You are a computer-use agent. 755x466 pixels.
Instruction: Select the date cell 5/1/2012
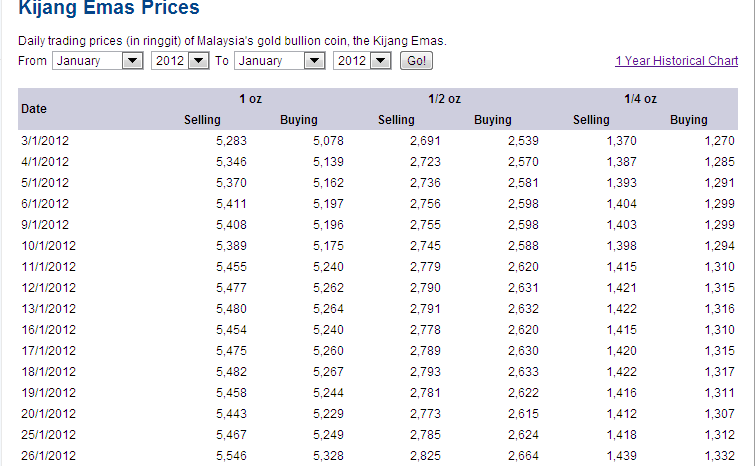click(45, 183)
